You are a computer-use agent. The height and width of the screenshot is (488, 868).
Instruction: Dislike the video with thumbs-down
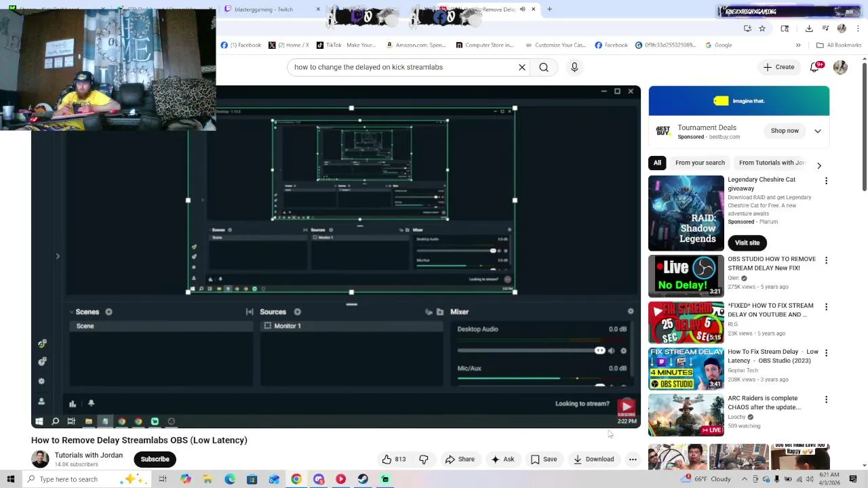(x=424, y=459)
